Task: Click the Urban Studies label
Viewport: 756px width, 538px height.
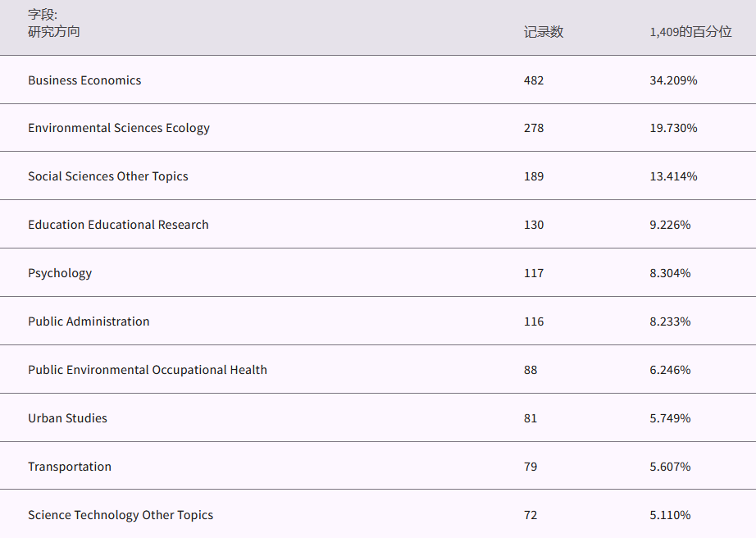Action: click(67, 418)
